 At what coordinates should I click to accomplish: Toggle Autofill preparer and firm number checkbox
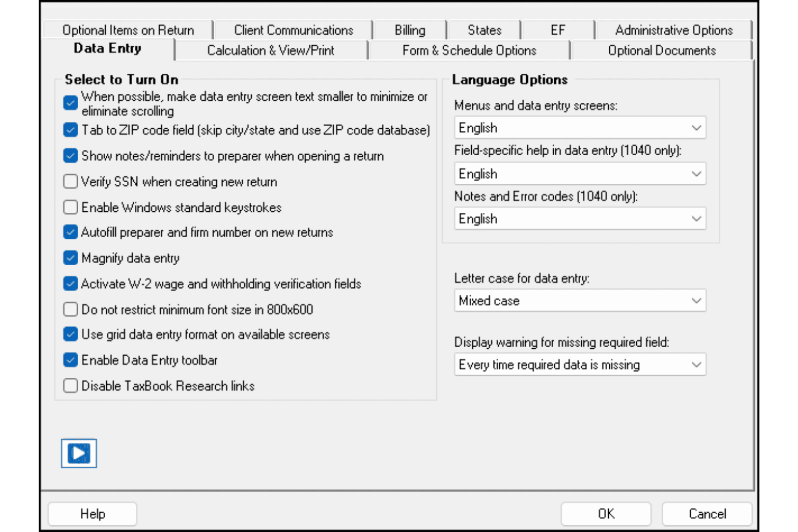tap(71, 232)
